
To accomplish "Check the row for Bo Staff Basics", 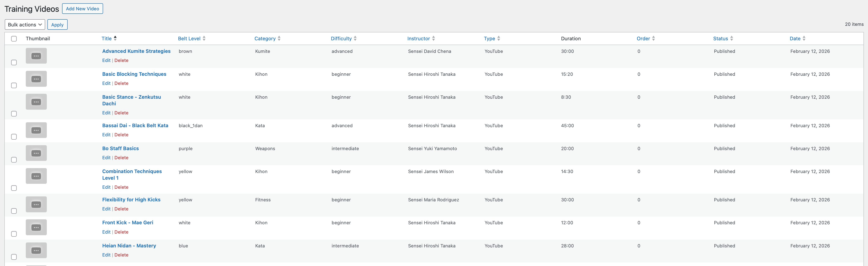I will [14, 160].
